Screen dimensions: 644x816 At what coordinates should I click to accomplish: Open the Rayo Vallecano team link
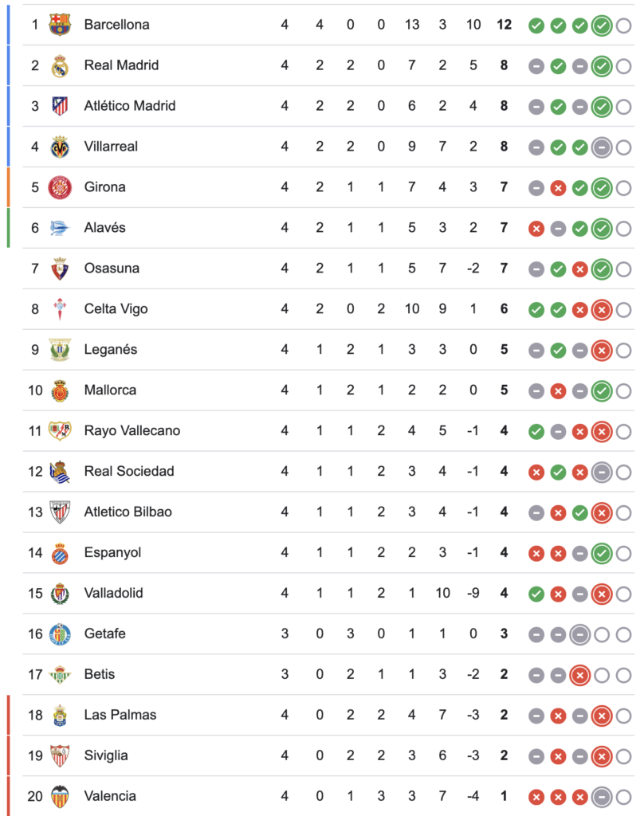[x=132, y=431]
